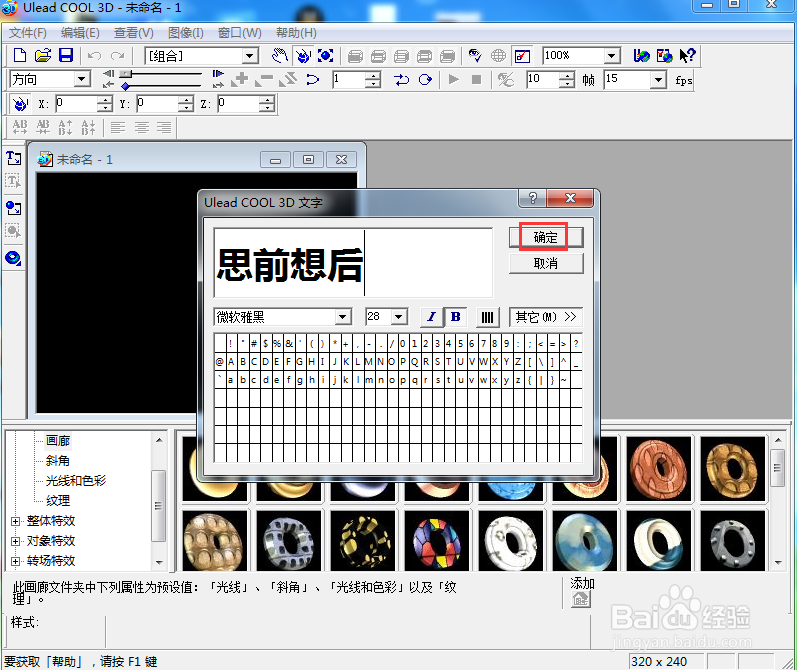Toggle loop playback circular arrow icon
The image size is (797, 670).
425,80
